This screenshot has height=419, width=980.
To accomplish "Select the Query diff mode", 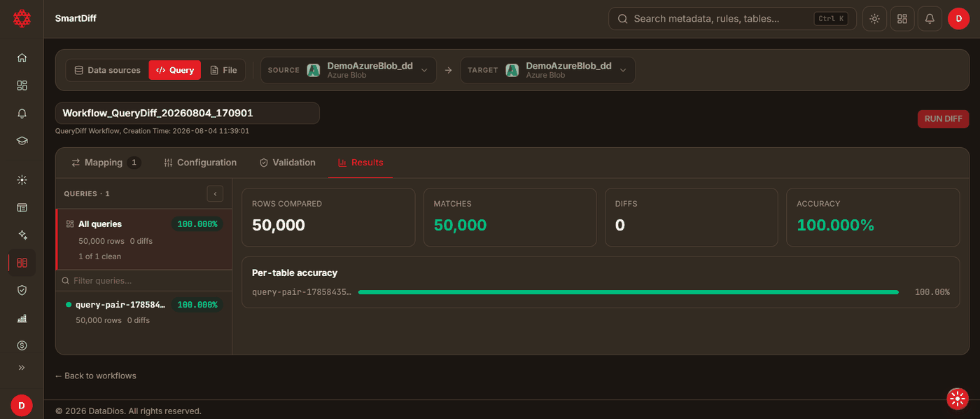I will click(175, 70).
